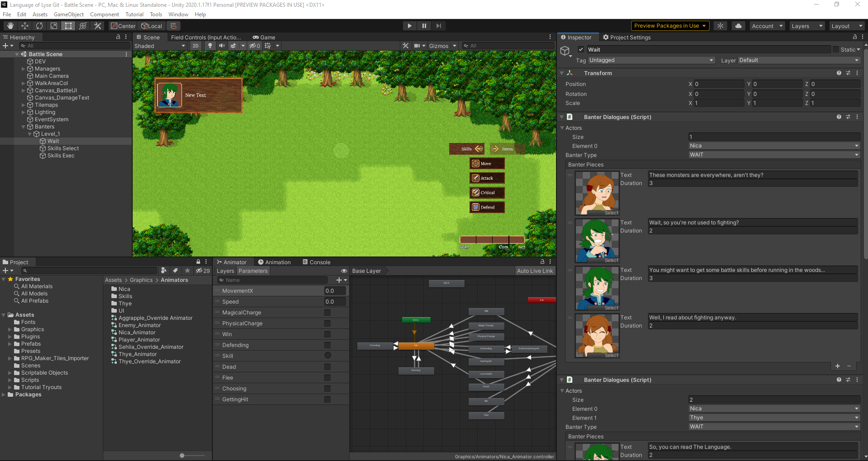Screen dimensions: 868x461
Task: Enable MagicalCharge parameter checkbox
Action: [327, 313]
